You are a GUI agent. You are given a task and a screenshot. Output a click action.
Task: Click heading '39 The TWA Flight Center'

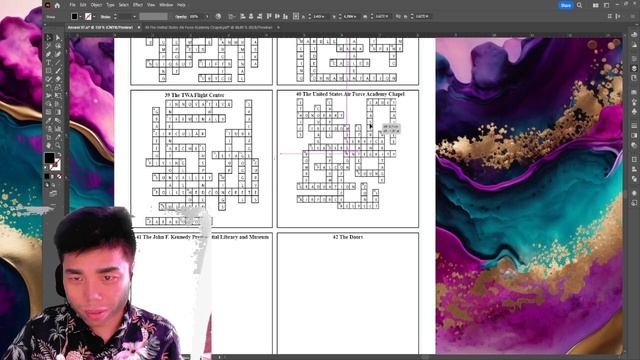coord(194,95)
